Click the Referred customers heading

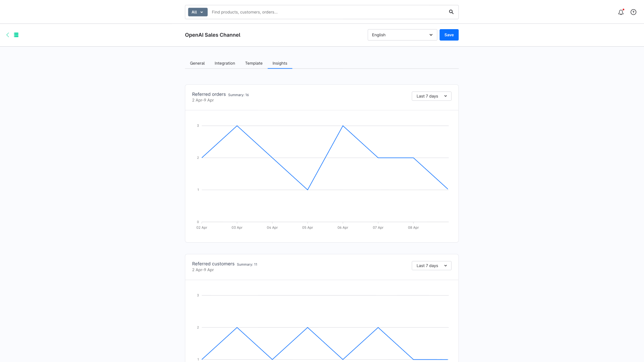pos(213,264)
